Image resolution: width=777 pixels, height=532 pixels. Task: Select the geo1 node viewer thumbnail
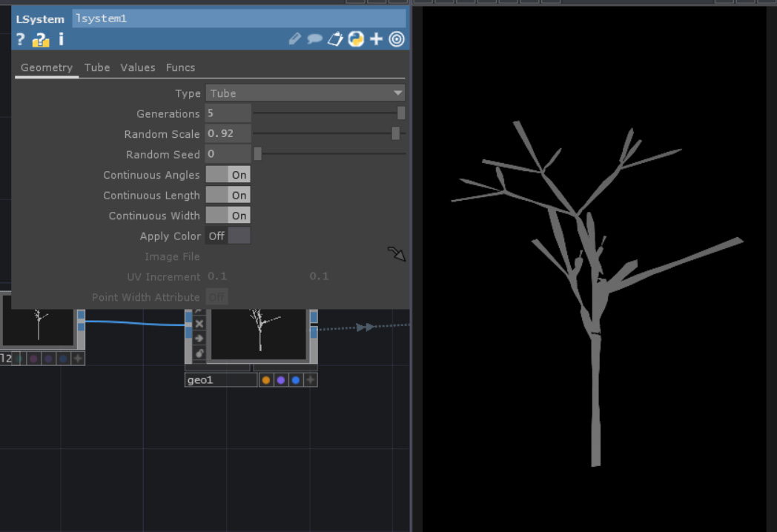(x=259, y=334)
